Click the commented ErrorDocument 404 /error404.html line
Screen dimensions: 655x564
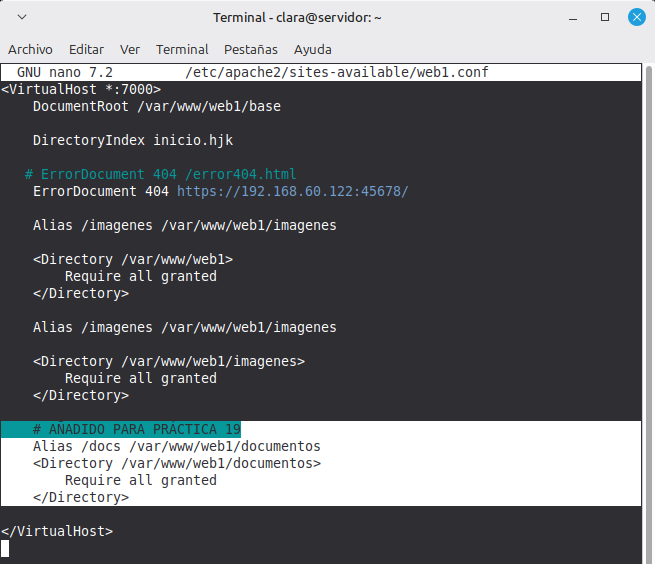[x=160, y=174]
